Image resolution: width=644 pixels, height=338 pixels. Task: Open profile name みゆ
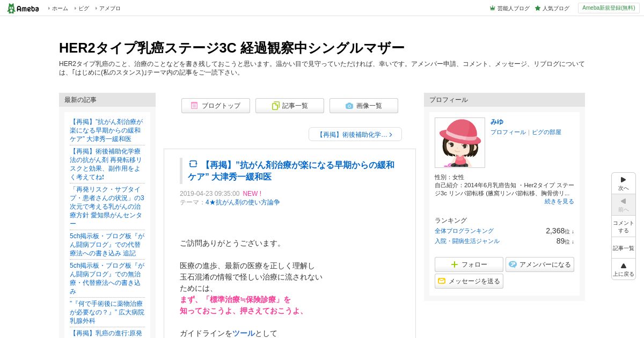[x=497, y=122]
